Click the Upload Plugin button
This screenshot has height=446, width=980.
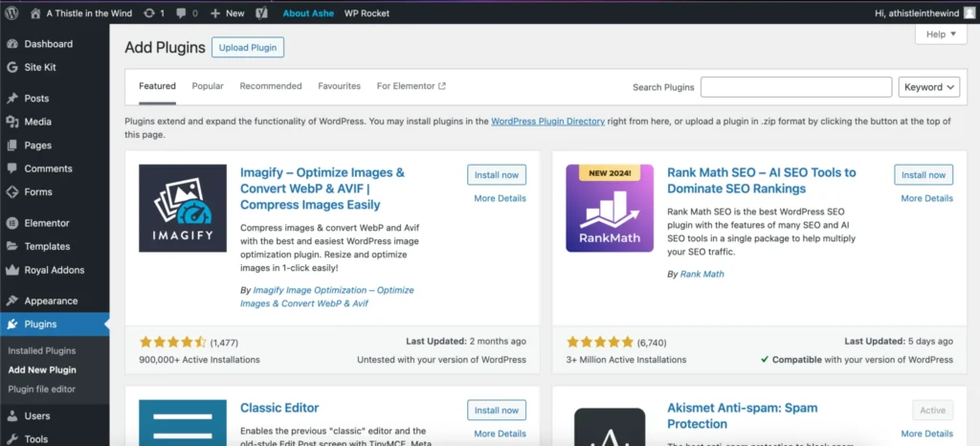pos(248,48)
